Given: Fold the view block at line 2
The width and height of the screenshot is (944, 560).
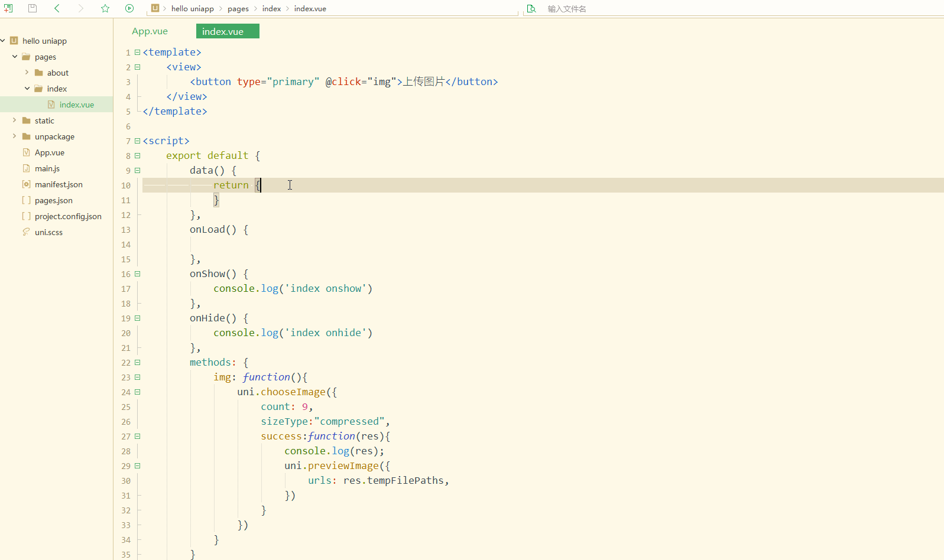Looking at the screenshot, I should point(138,67).
